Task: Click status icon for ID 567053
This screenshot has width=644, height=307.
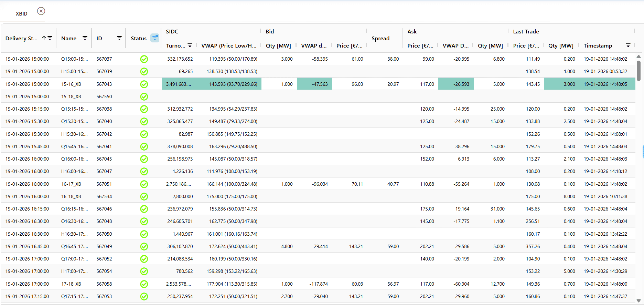Action: [x=144, y=296]
